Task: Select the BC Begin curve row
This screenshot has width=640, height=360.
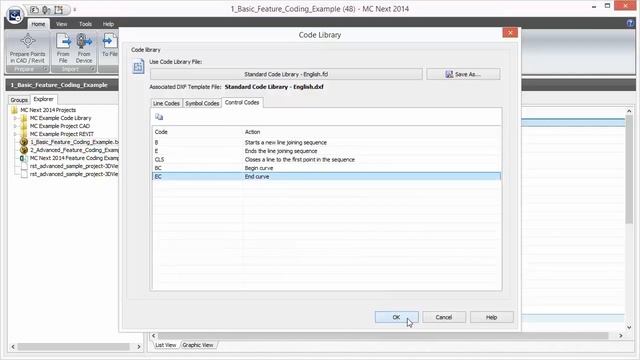Action: (x=326, y=168)
